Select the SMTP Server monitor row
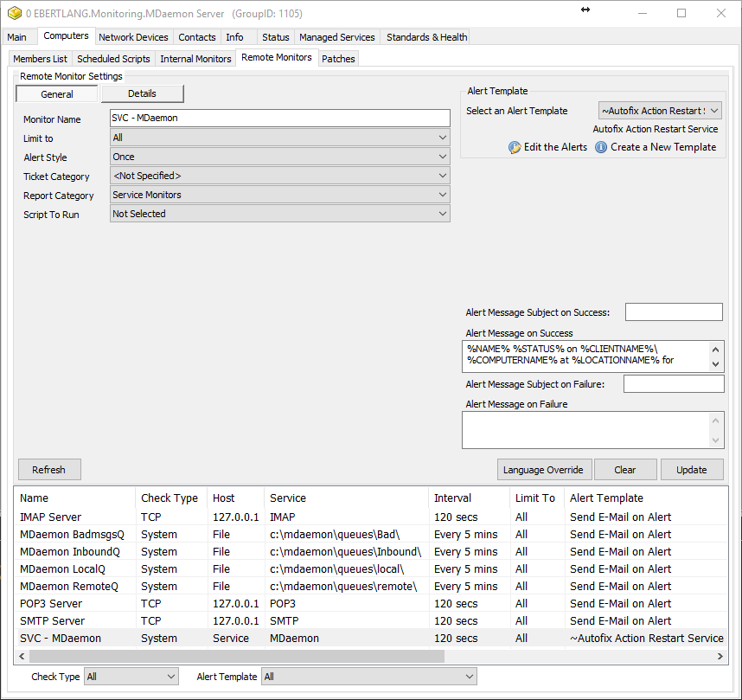The image size is (742, 700). (53, 620)
